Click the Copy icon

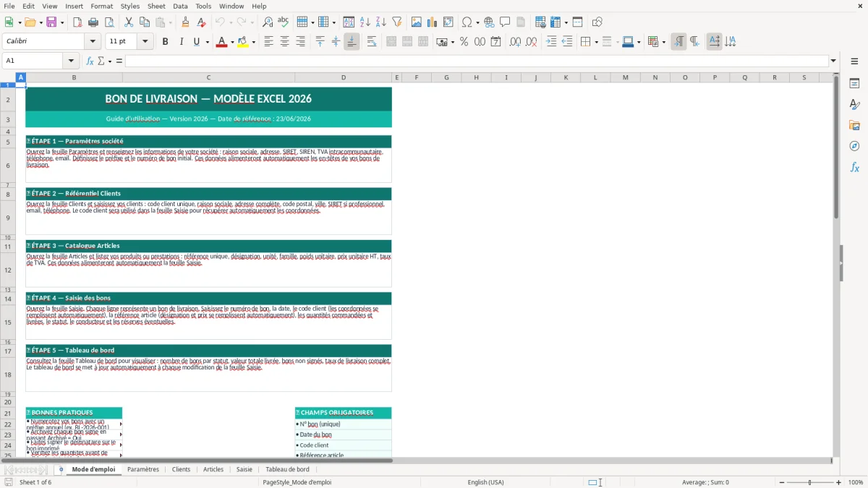point(145,22)
